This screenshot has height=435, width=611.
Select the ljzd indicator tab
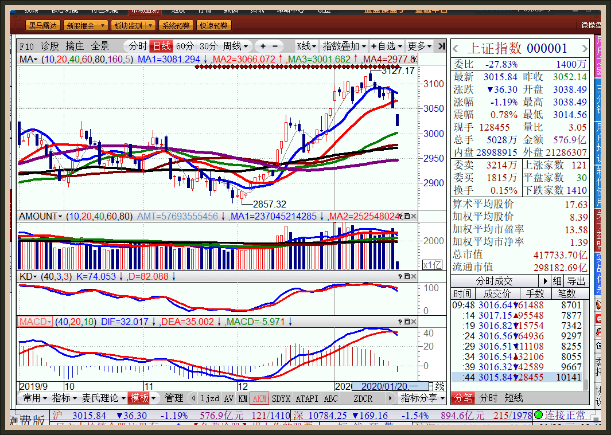point(210,398)
